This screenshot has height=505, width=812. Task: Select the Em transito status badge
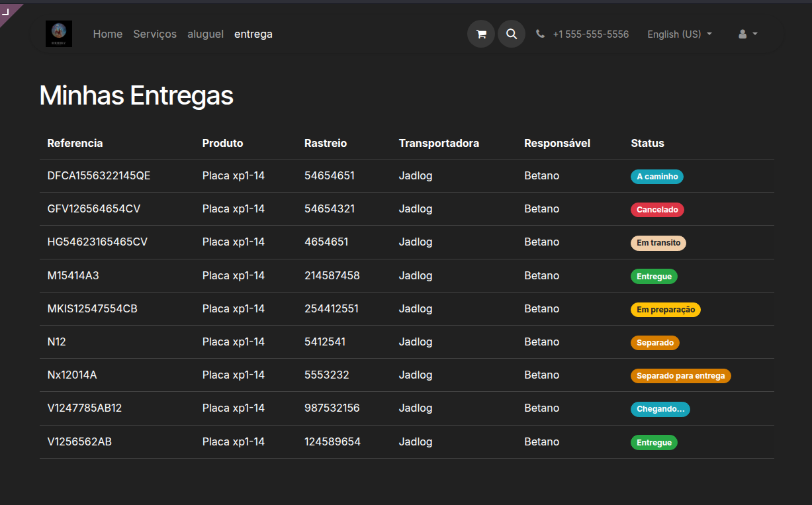coord(658,243)
